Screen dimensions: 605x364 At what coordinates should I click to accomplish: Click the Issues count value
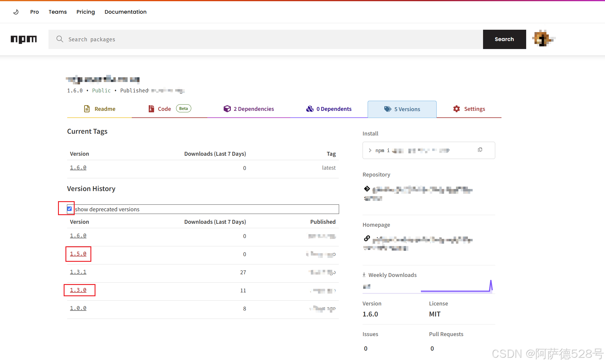[366, 349]
